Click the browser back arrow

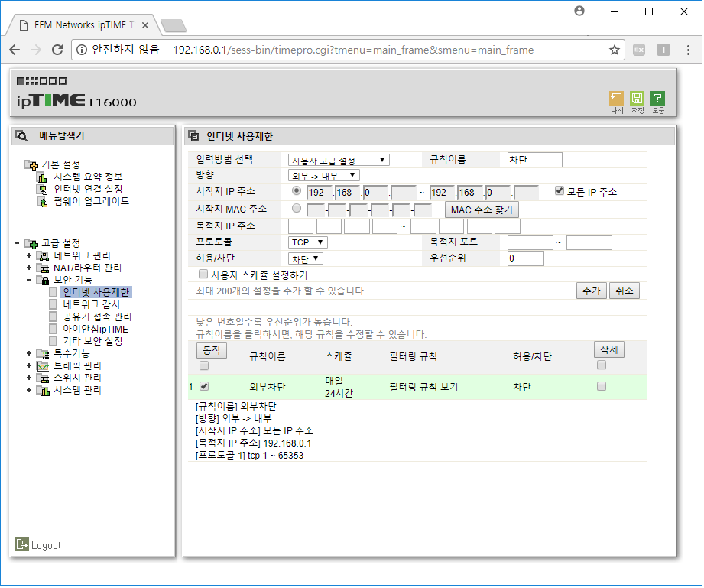[x=15, y=50]
